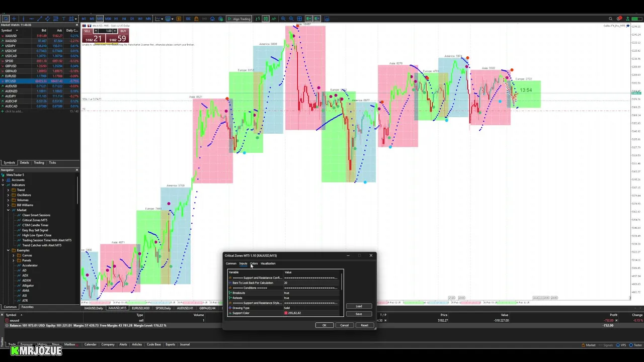644x362 pixels.
Task: Switch chart to candlestick view
Action: 266,19
